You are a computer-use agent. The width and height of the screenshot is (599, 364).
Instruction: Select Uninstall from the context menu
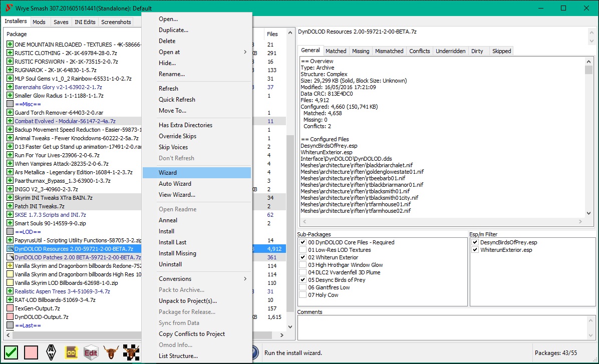[x=197, y=264]
